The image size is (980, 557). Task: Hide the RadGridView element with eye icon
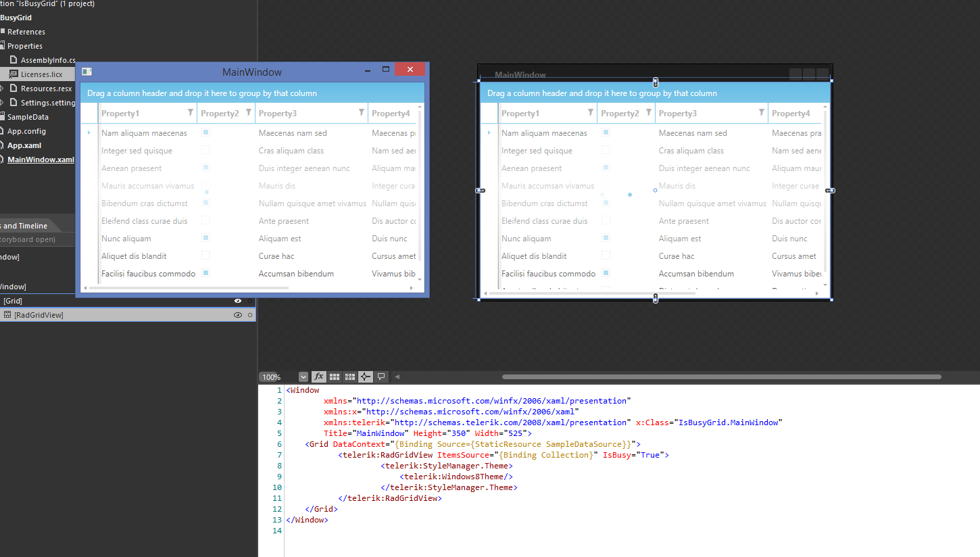pyautogui.click(x=238, y=315)
